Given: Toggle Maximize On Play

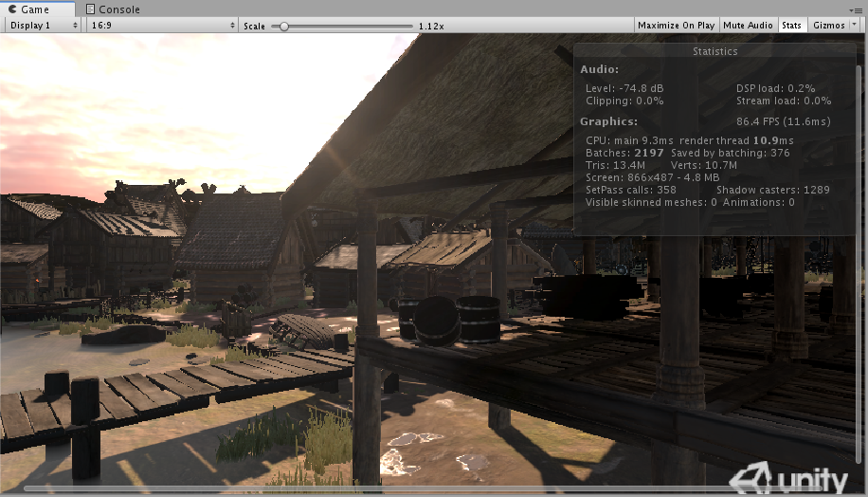Looking at the screenshot, I should click(676, 26).
